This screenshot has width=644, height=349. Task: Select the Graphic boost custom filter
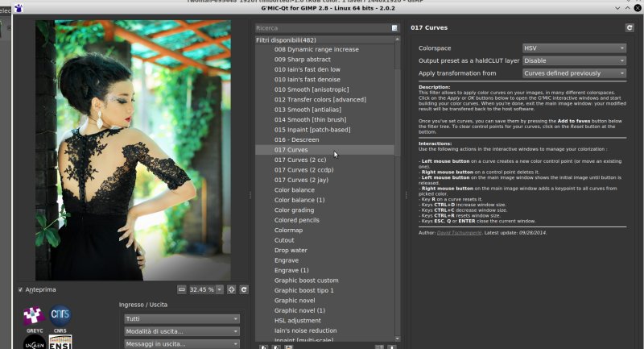[x=307, y=280]
